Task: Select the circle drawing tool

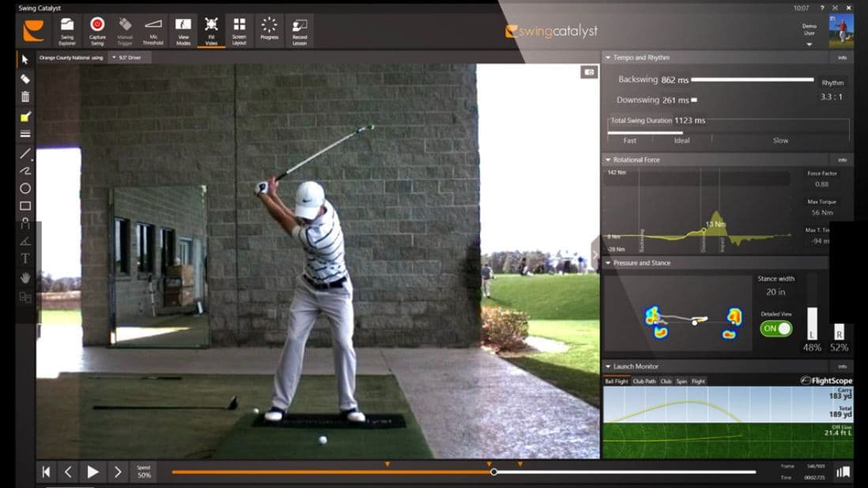Action: tap(25, 188)
